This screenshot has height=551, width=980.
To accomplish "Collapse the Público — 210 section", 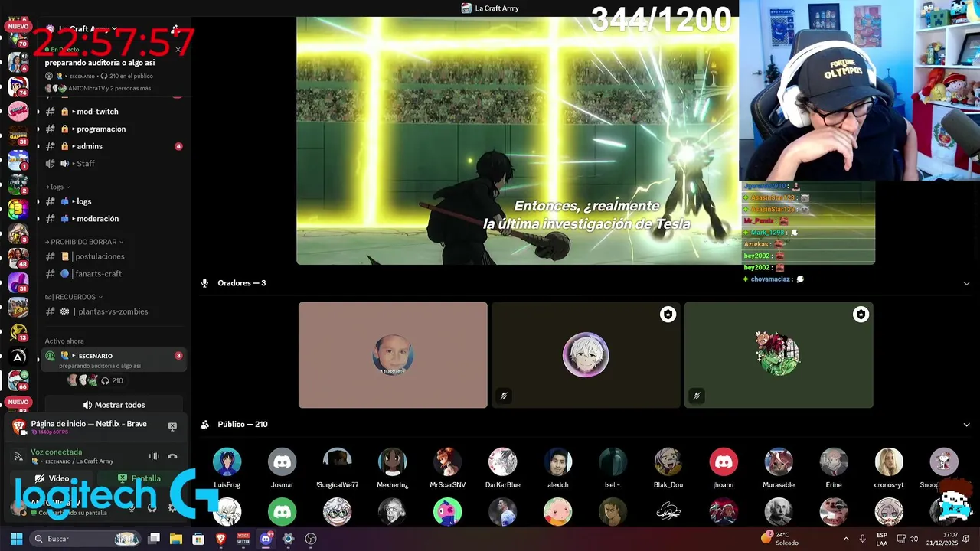I will (x=966, y=425).
